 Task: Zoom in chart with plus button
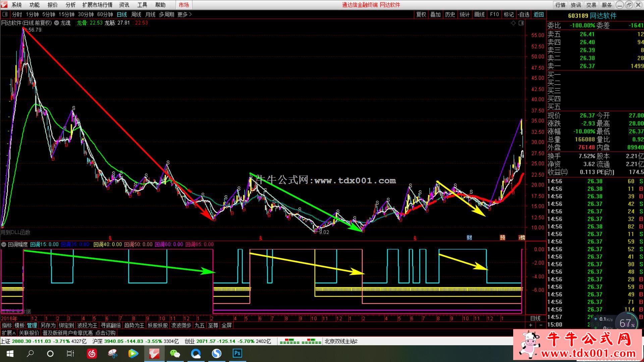(530, 325)
